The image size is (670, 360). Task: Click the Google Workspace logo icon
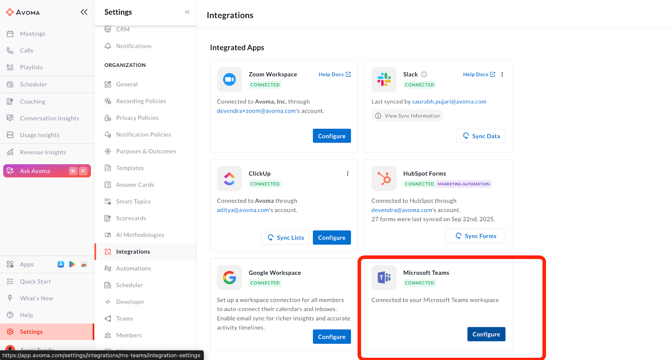click(x=229, y=278)
